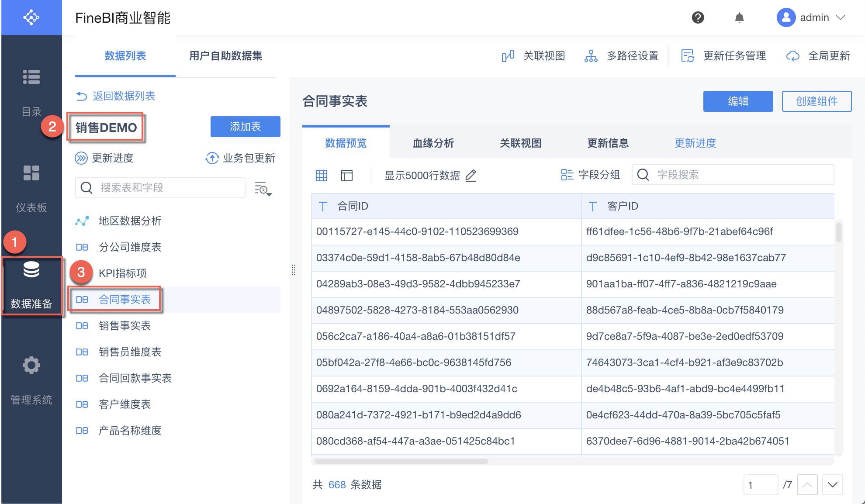The height and width of the screenshot is (504, 865).
Task: Switch to the table 更新进度 tab
Action: point(695,143)
